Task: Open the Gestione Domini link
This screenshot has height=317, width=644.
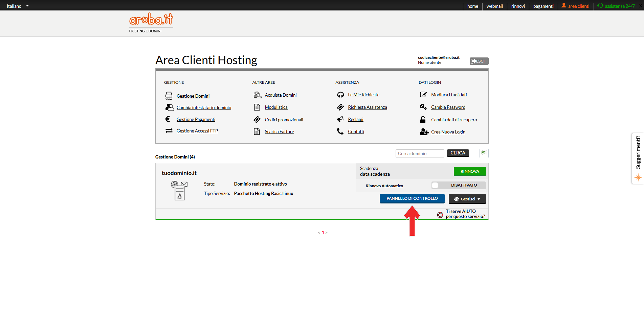Action: (193, 96)
